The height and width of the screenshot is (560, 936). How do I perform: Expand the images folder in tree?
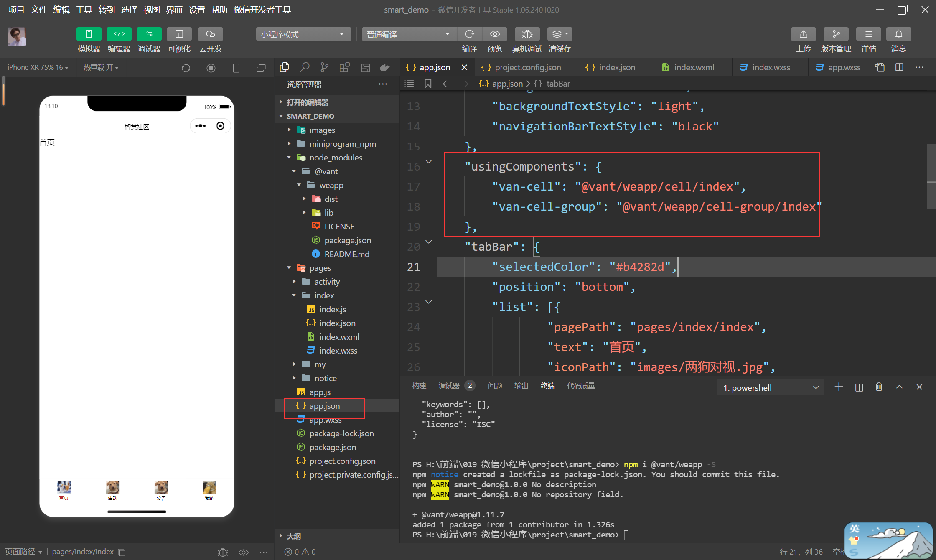coord(322,130)
